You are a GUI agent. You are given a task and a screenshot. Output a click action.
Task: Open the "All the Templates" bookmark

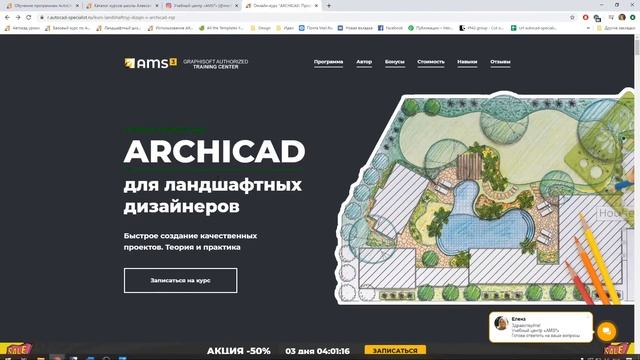221,28
